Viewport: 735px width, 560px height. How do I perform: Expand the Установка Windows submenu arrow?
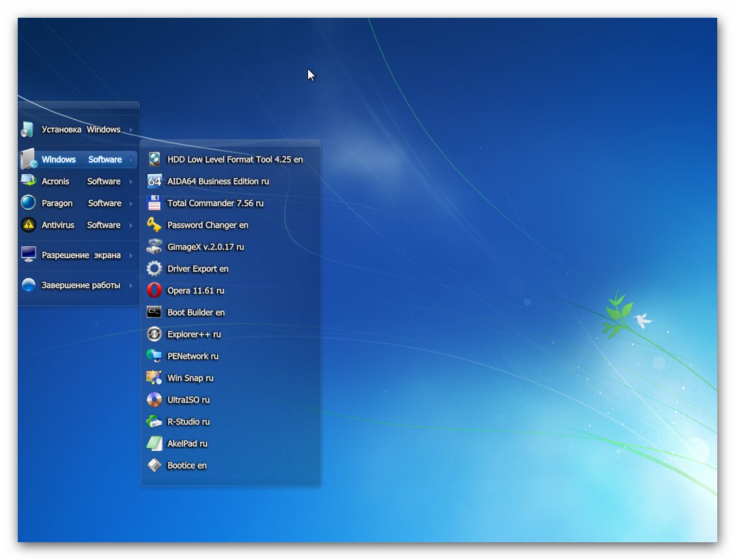coord(130,130)
